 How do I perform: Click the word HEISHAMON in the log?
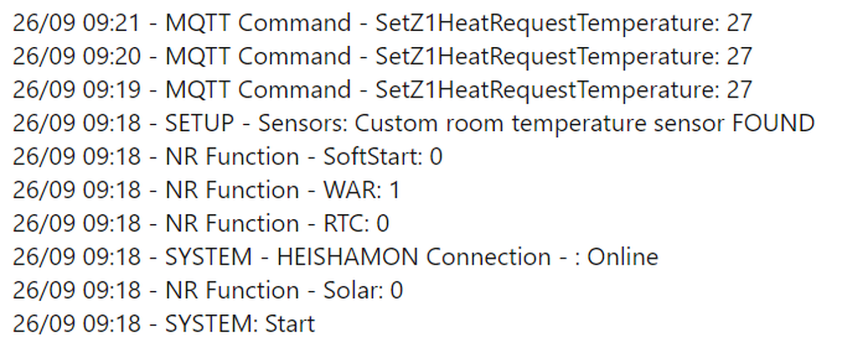pos(347,257)
